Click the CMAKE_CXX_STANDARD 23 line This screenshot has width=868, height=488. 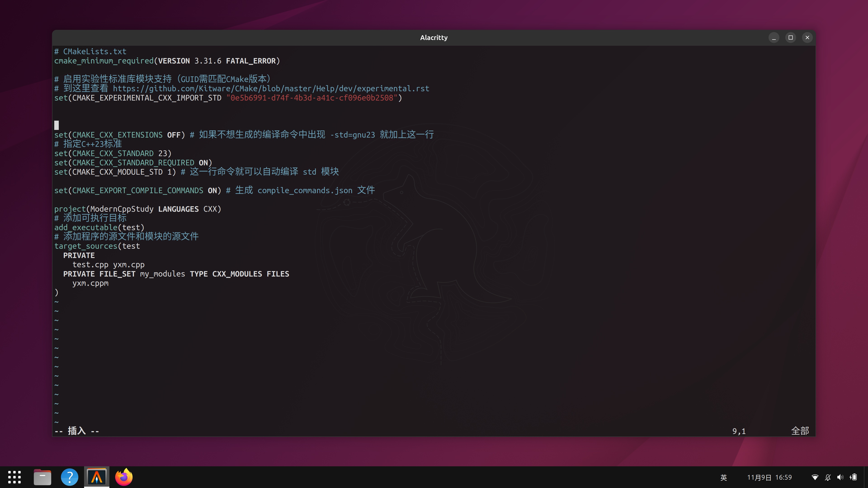click(113, 154)
